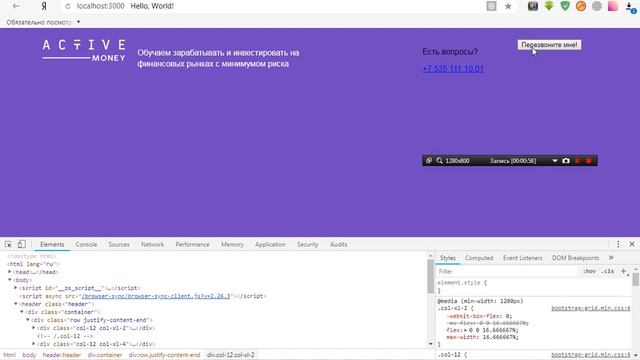Open the orange round extension icon

[581, 6]
